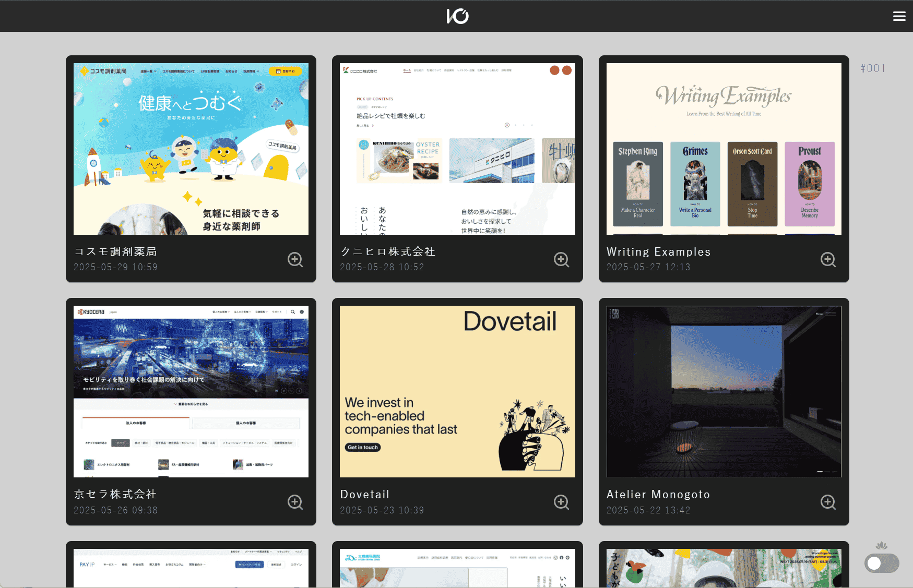Toggle the switch below the lotus icon
This screenshot has width=913, height=588.
pyautogui.click(x=881, y=563)
